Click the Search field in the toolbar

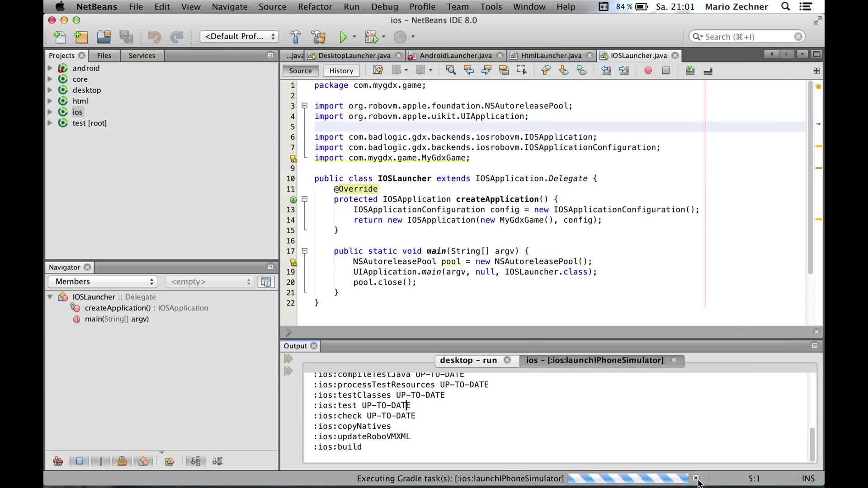point(747,37)
